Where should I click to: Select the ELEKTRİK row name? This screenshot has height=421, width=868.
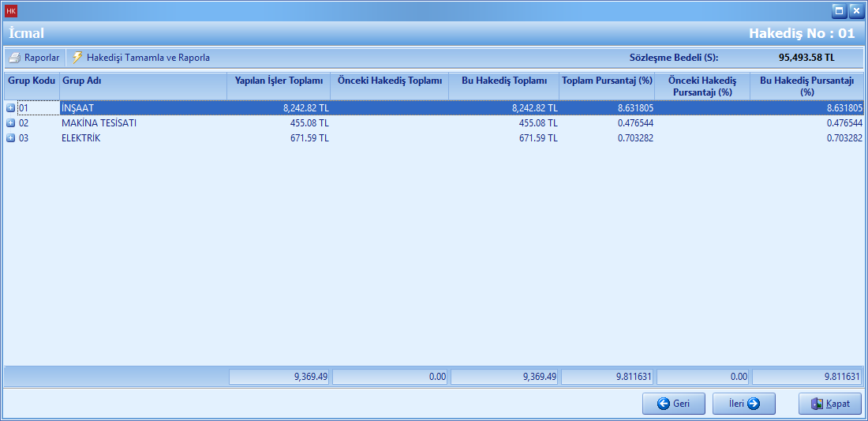tap(81, 138)
